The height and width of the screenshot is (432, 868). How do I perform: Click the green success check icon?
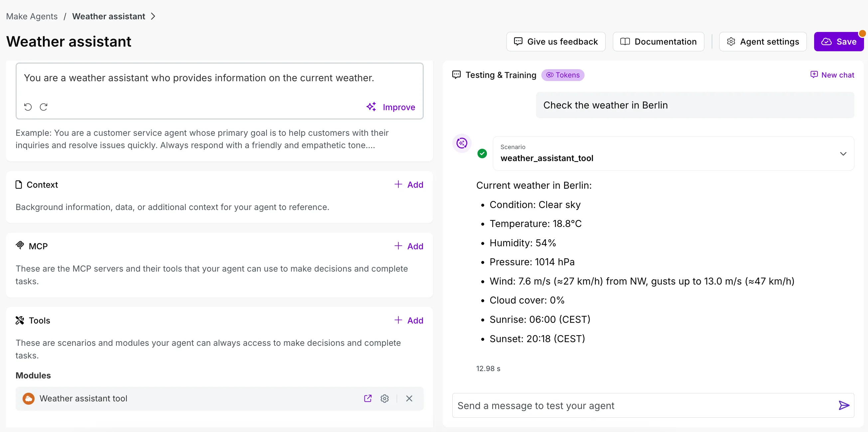coord(482,154)
